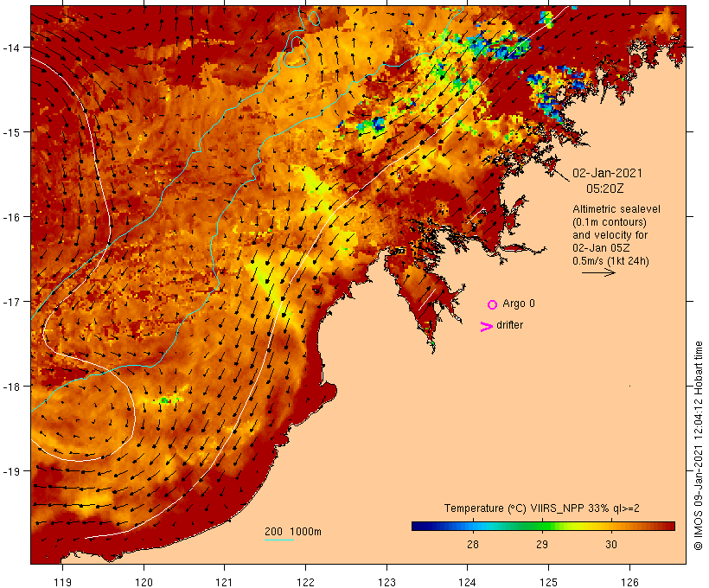Screen dimensions: 709x588
Task: Click the 'Argo 0' legend label
Action: click(x=519, y=304)
